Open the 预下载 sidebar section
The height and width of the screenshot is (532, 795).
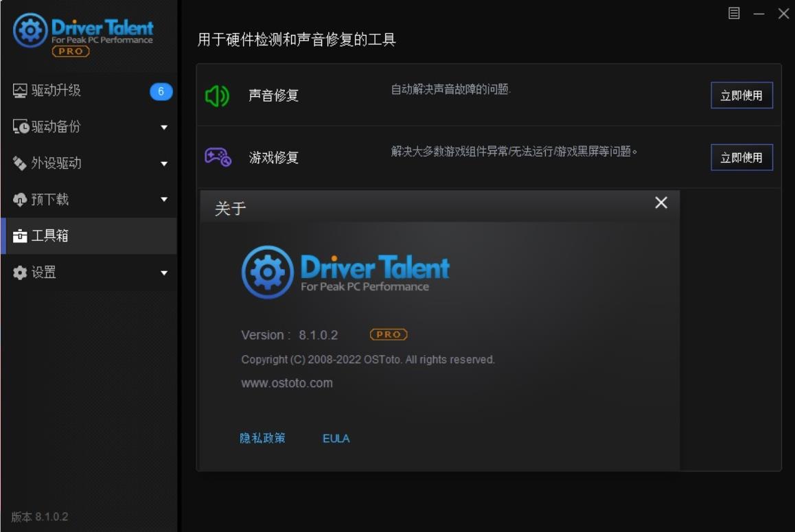89,200
